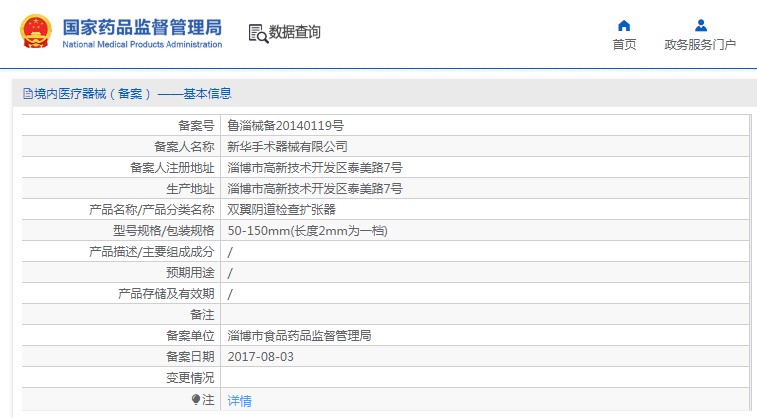Select the slash value in 预期用途 row
Screen dimensions: 757x418
coord(230,273)
